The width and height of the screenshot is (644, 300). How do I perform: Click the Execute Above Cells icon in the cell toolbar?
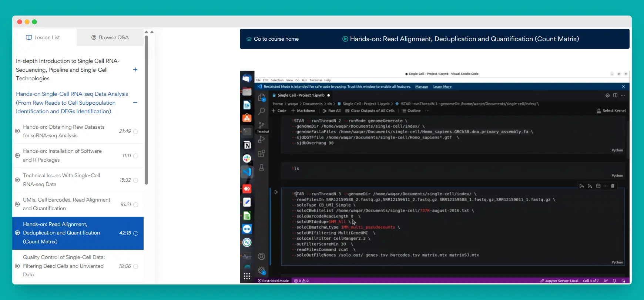click(x=582, y=186)
